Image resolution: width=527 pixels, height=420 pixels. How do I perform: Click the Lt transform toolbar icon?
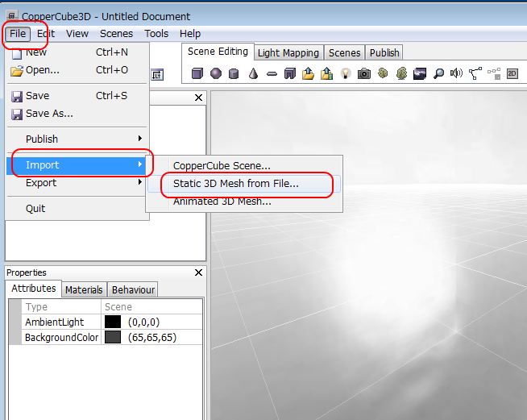[157, 74]
